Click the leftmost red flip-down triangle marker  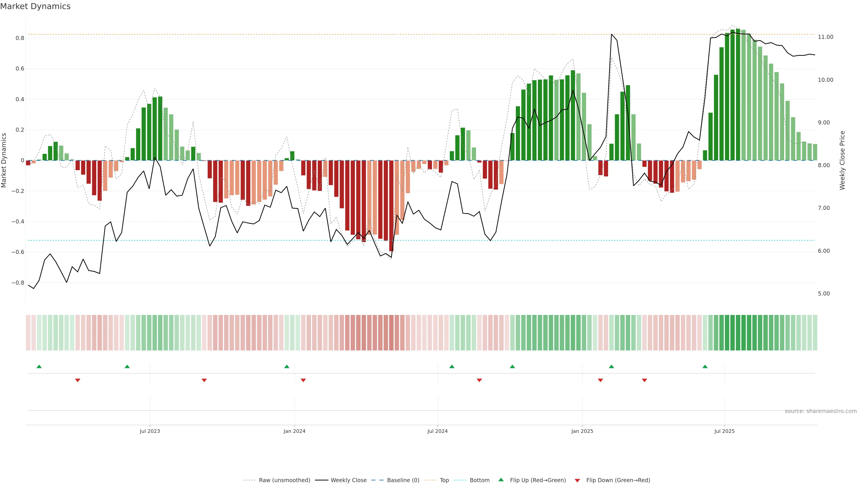(78, 380)
